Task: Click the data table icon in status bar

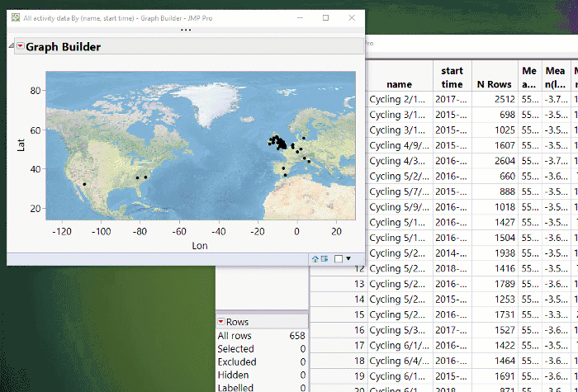Action: click(x=325, y=258)
